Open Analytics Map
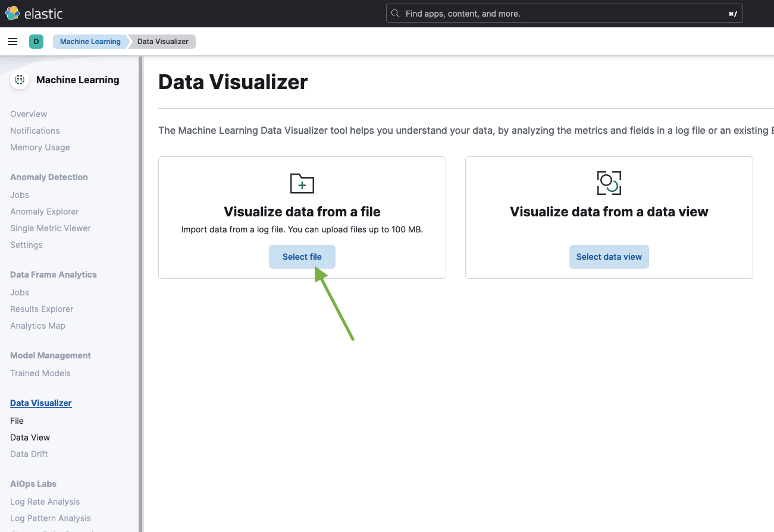 (37, 326)
